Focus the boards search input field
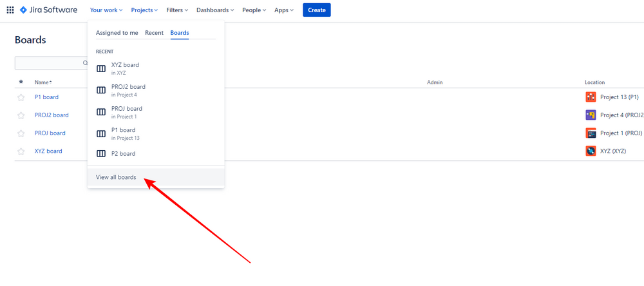 coord(51,63)
